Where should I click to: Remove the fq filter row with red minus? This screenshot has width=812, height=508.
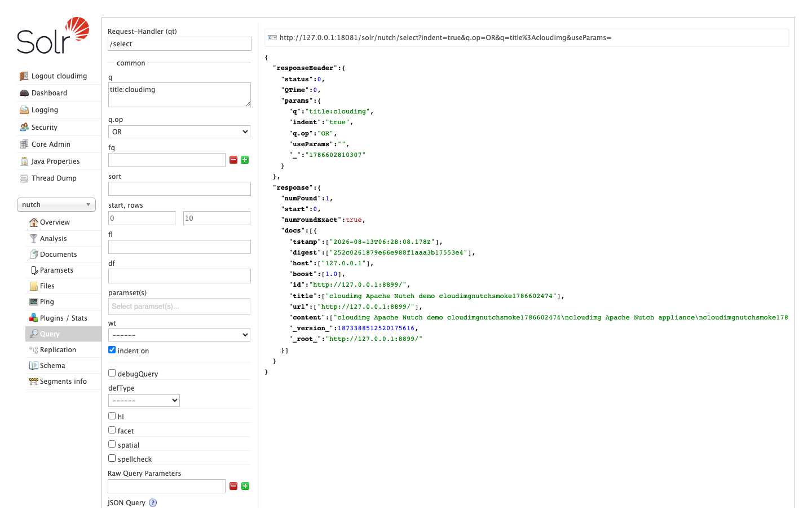coord(233,160)
